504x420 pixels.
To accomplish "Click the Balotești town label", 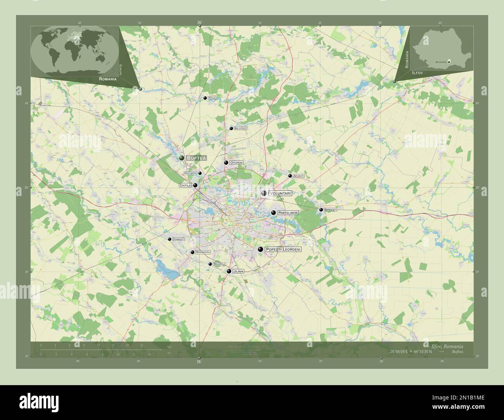I will pos(240,128).
